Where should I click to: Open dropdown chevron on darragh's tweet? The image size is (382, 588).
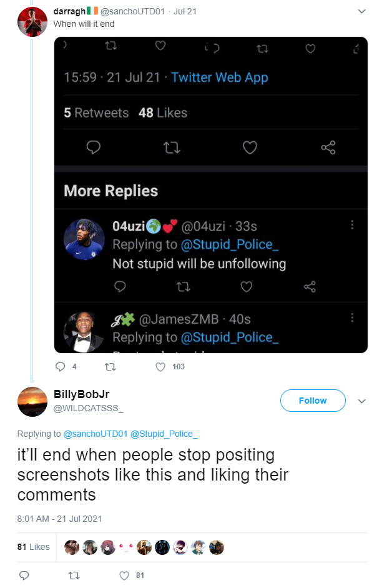361,11
